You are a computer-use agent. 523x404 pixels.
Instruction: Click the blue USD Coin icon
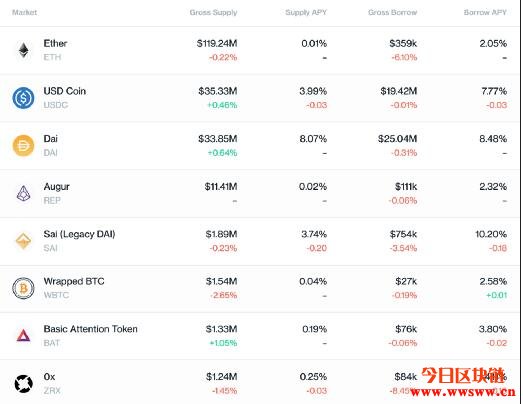pyautogui.click(x=23, y=98)
